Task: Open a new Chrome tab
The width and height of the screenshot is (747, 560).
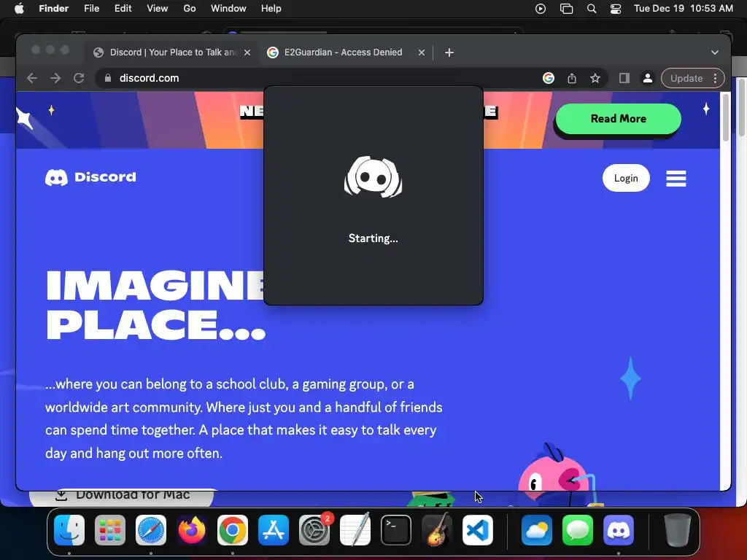Action: 449,52
